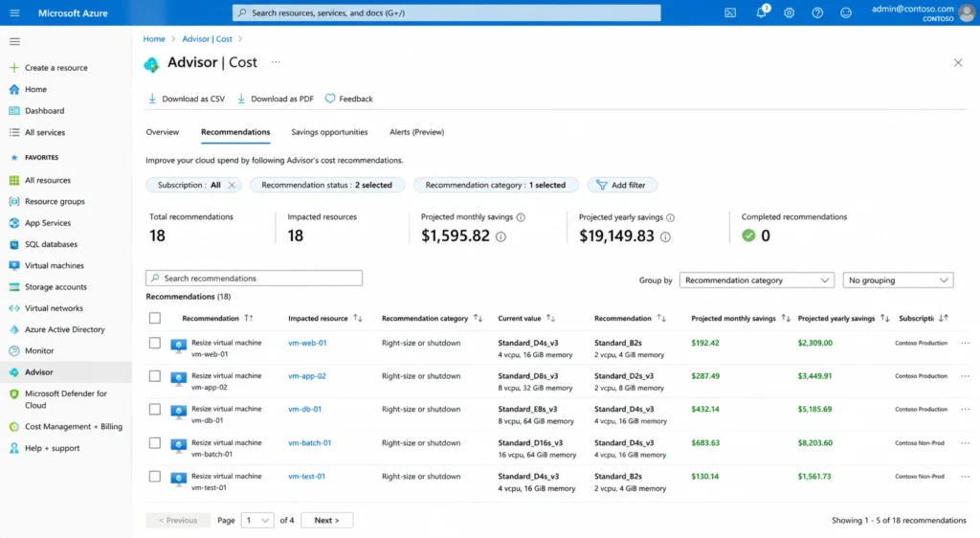
Task: Click the Add filter button
Action: click(x=621, y=185)
